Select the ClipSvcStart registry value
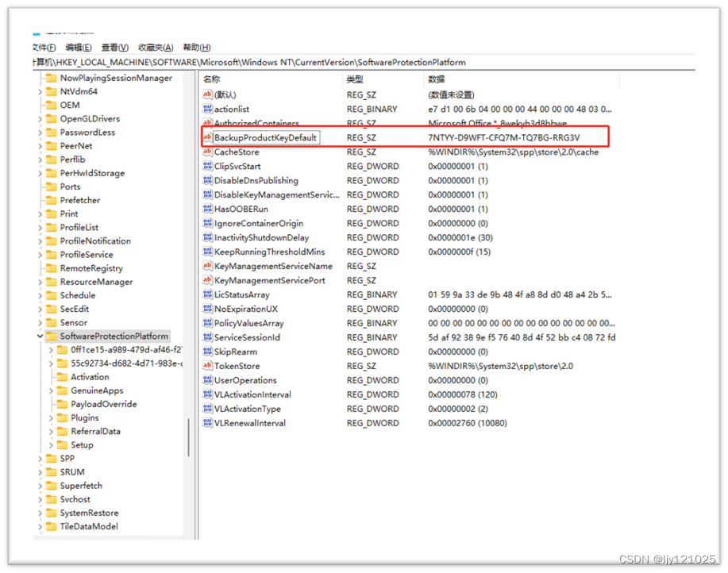This screenshot has height=573, width=728. [238, 166]
